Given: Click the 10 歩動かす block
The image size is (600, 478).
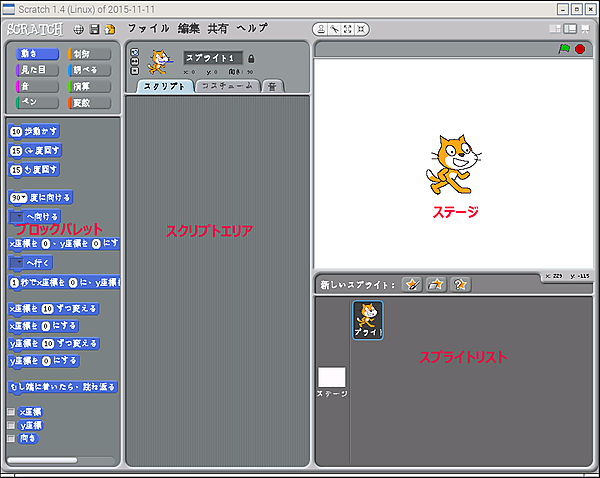Looking at the screenshot, I should point(34,132).
